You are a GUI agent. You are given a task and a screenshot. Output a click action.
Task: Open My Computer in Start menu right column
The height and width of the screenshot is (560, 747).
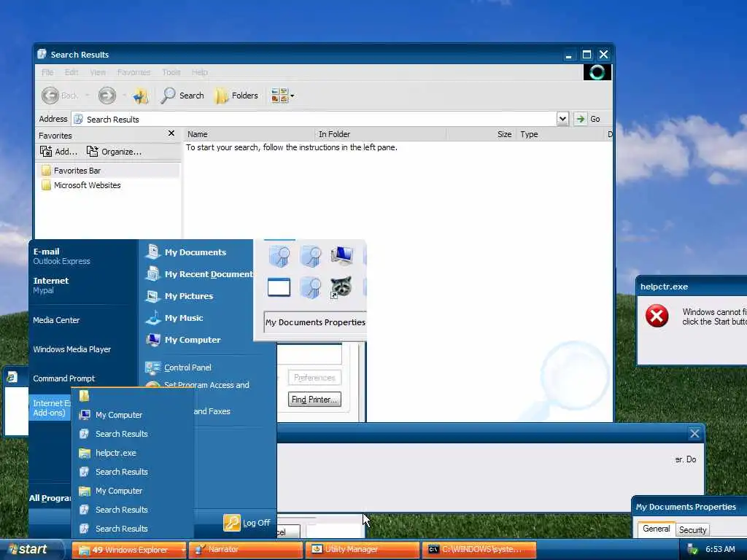pos(183,340)
